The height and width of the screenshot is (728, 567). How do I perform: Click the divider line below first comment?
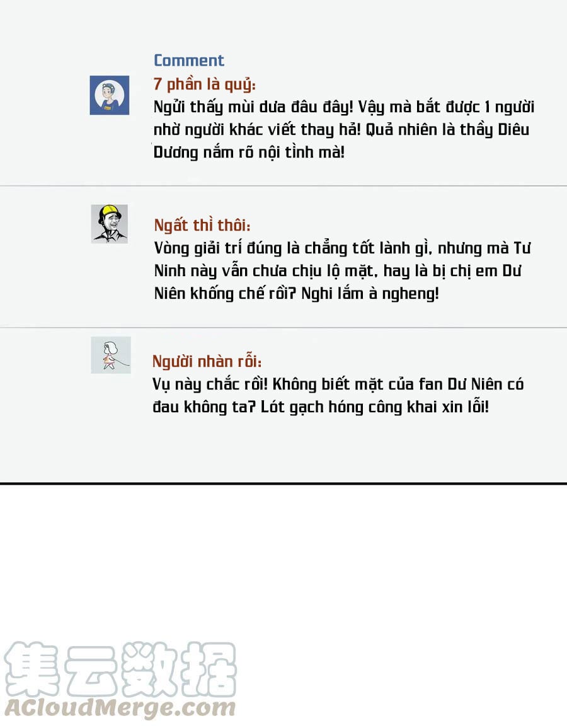(x=283, y=186)
